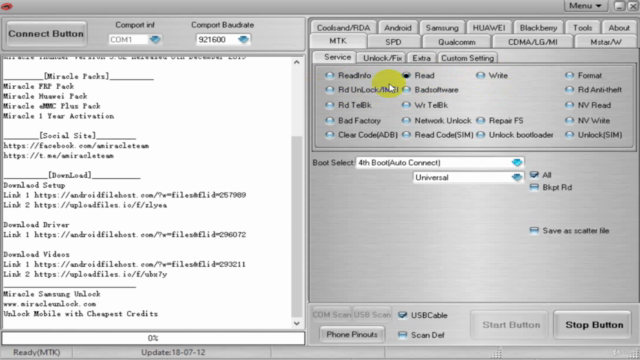640x360 pixels.
Task: Click the log scrollbar down arrow
Action: 297,323
